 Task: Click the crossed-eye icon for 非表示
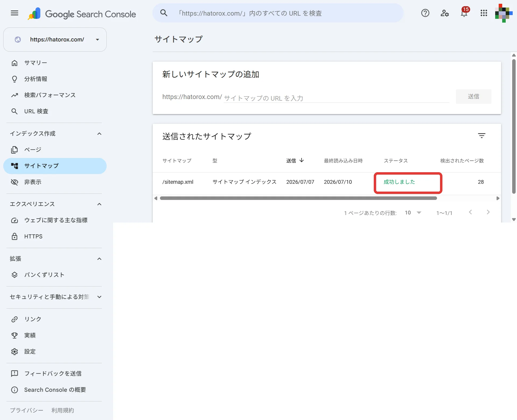15,182
